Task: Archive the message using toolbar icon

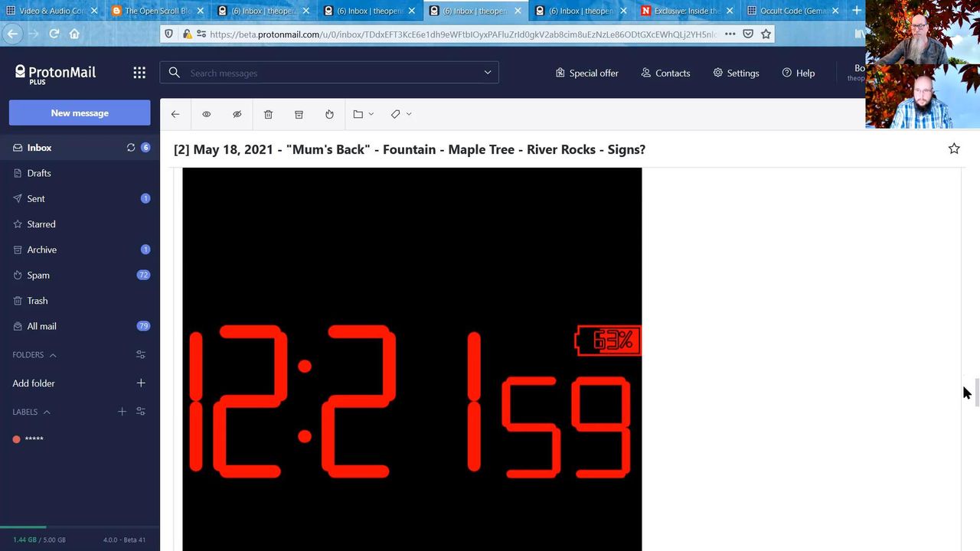Action: pos(299,114)
